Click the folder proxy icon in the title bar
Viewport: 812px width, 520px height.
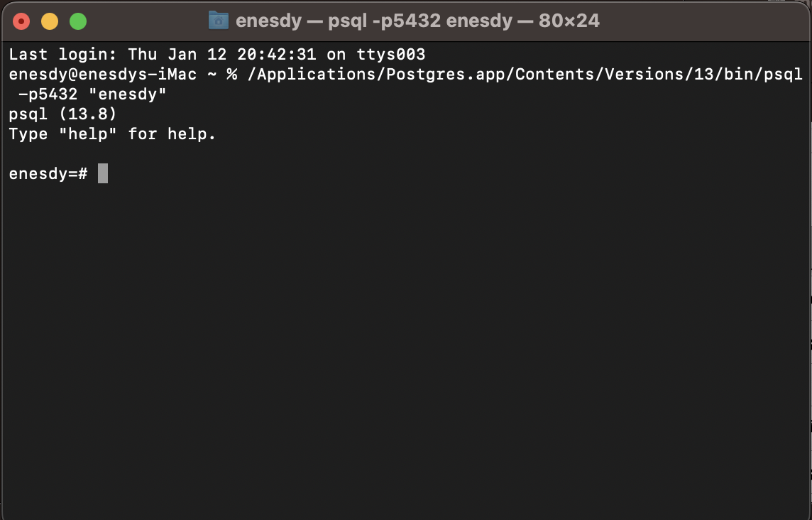tap(219, 21)
